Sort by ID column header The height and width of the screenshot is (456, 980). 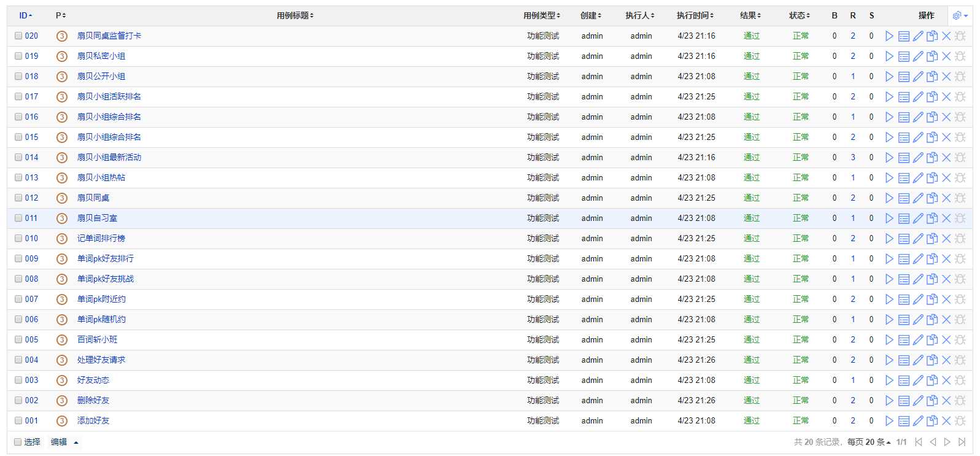[26, 15]
